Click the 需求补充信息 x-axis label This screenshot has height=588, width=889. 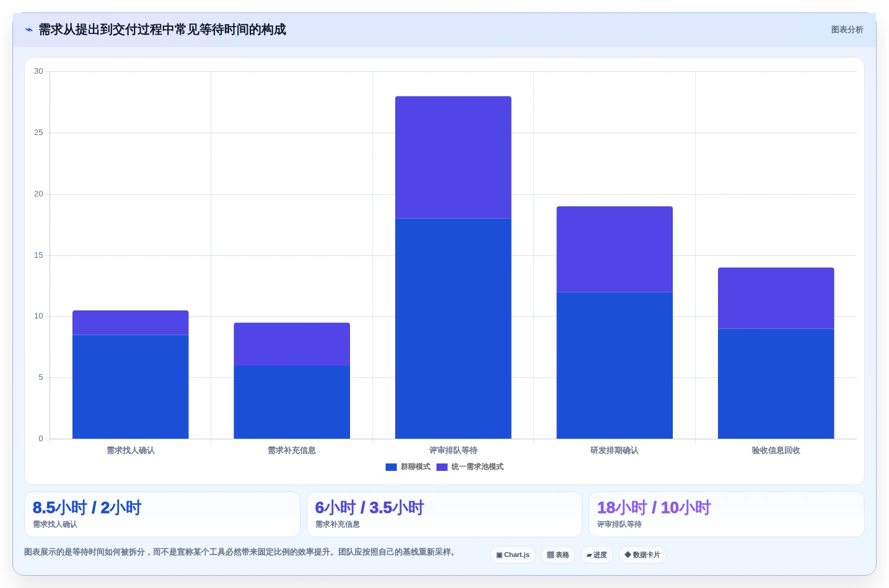point(292,450)
